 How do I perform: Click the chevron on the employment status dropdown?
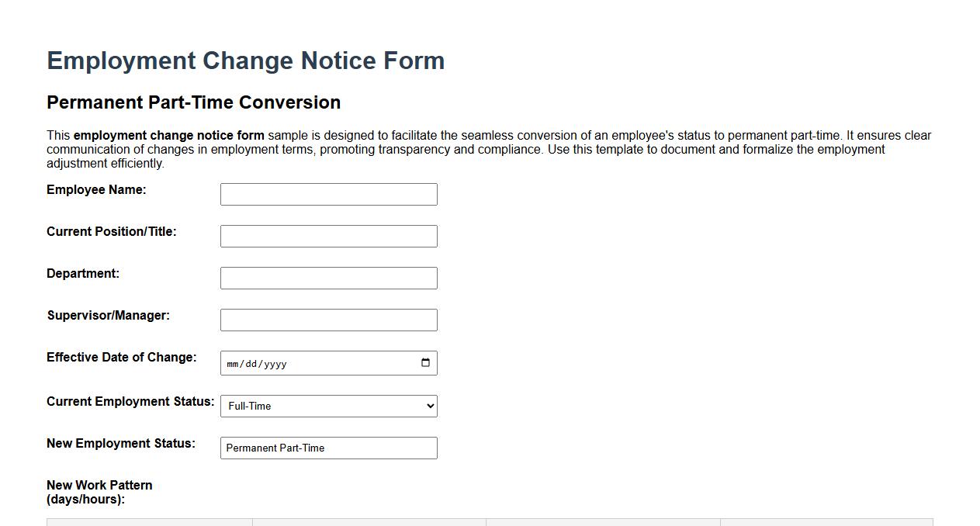click(428, 405)
